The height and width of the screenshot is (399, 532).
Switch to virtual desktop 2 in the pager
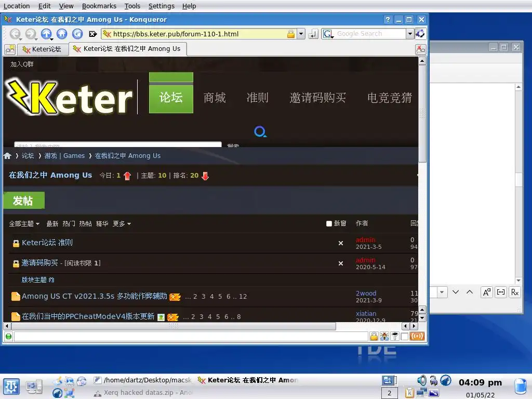pos(389,393)
